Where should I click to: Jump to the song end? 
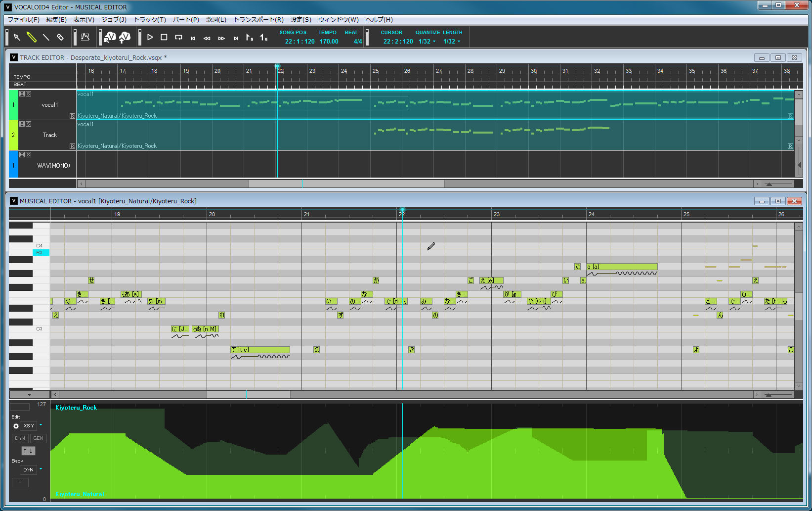tap(236, 38)
